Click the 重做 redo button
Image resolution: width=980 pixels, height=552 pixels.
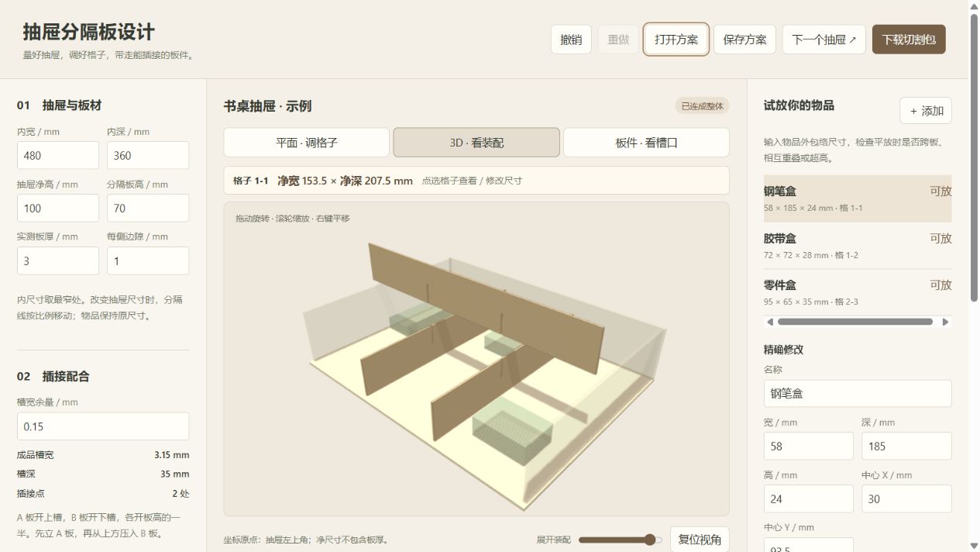618,40
